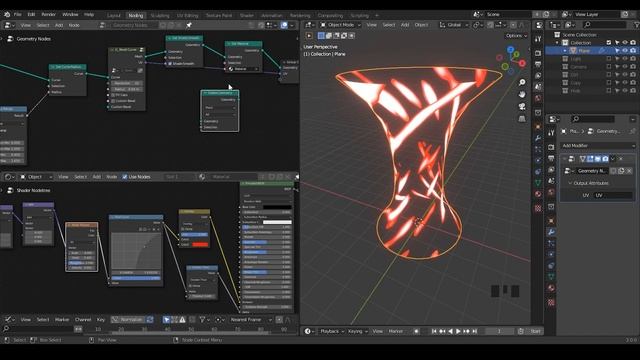Hide the Plane object with its eye icon
The height and width of the screenshot is (360, 640).
[x=624, y=51]
